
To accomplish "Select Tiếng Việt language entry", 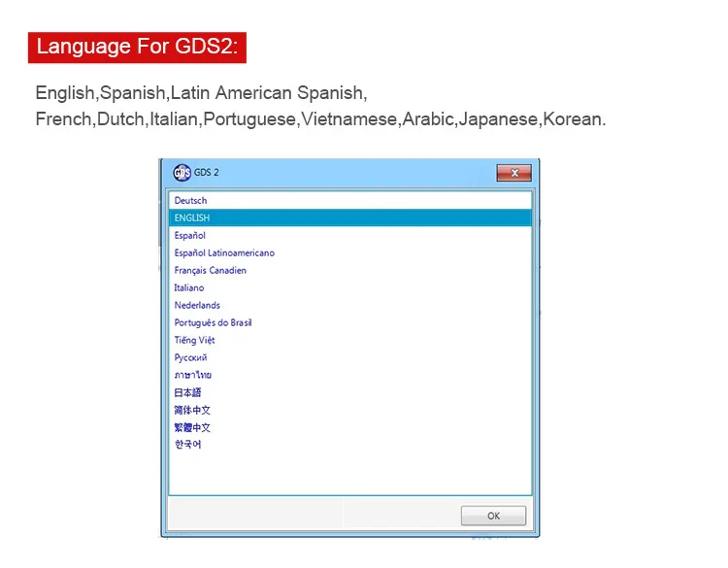I will pyautogui.click(x=350, y=340).
